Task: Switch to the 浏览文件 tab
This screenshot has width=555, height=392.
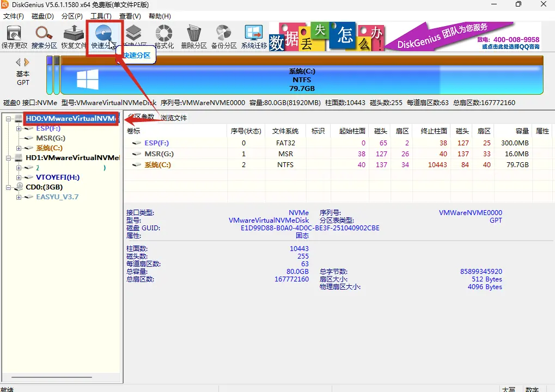Action: pyautogui.click(x=173, y=118)
